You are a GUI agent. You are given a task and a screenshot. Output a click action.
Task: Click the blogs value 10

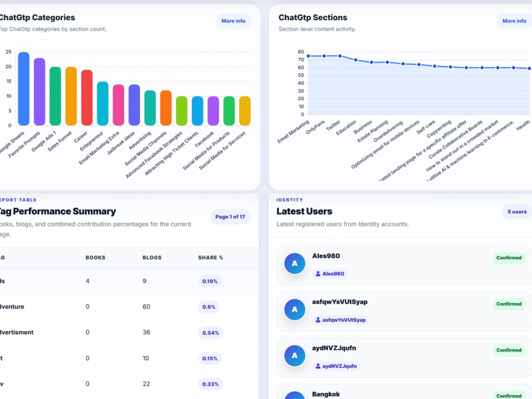coord(146,358)
